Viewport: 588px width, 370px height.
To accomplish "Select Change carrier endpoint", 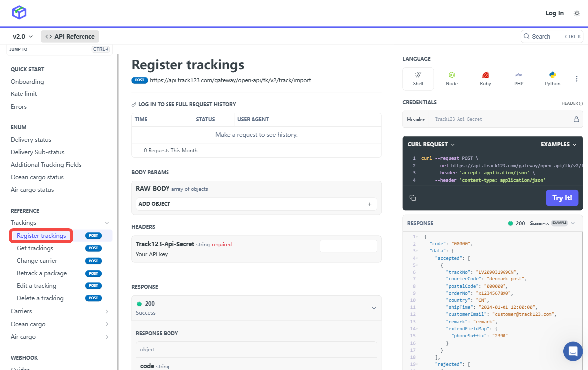I will (x=37, y=261).
